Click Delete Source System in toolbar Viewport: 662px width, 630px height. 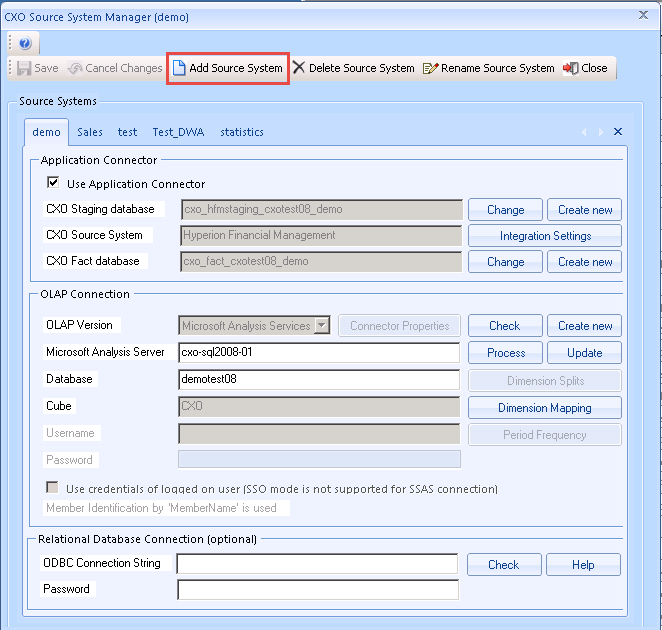(354, 68)
